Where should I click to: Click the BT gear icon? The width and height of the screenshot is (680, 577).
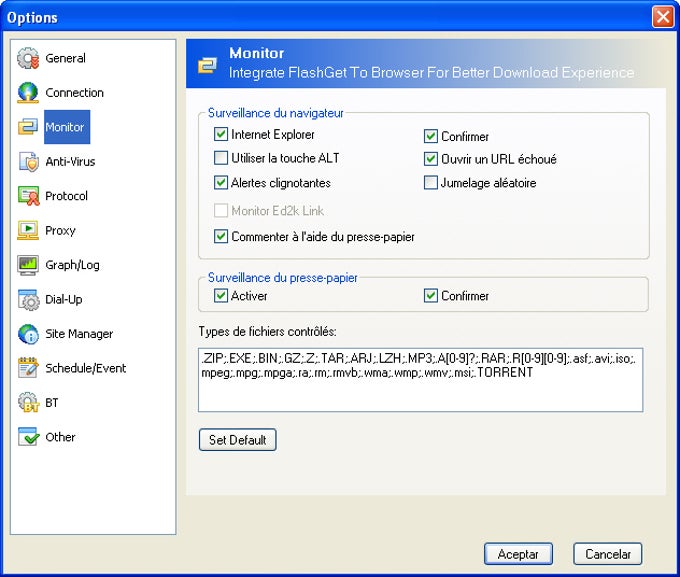tap(28, 403)
